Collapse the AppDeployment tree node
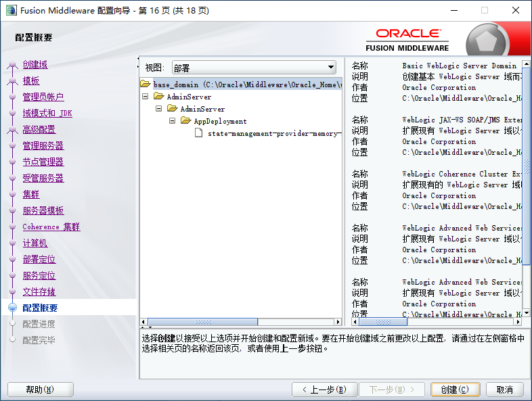The width and height of the screenshot is (532, 401). 173,121
